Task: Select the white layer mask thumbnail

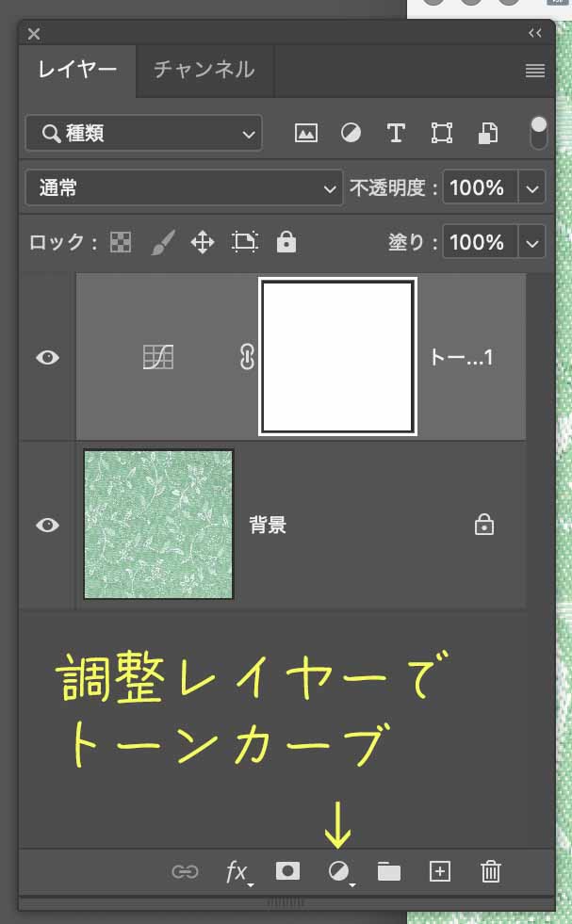Action: click(x=337, y=357)
